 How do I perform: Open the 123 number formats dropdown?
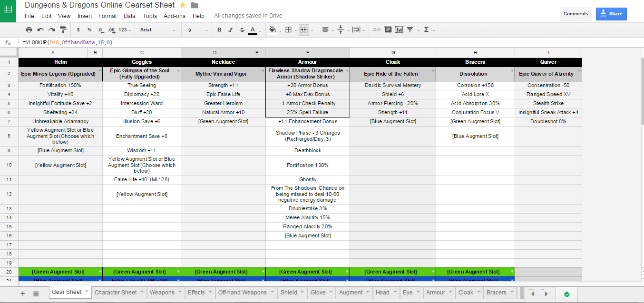point(125,29)
